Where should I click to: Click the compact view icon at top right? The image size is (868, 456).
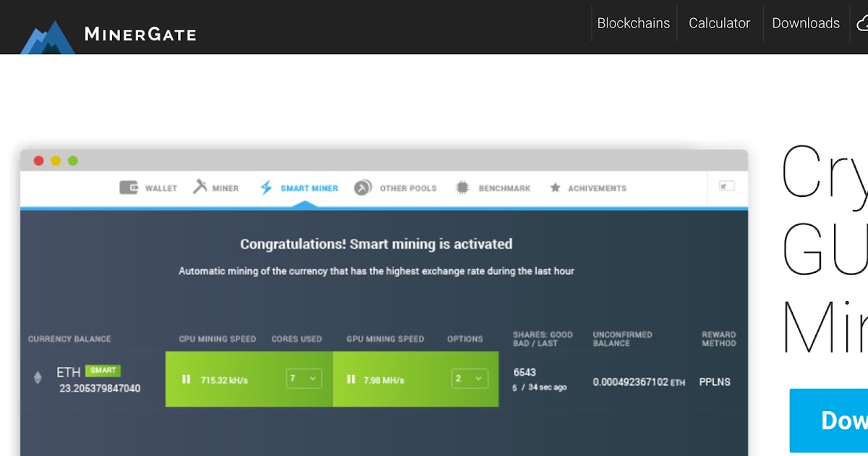coord(727,186)
